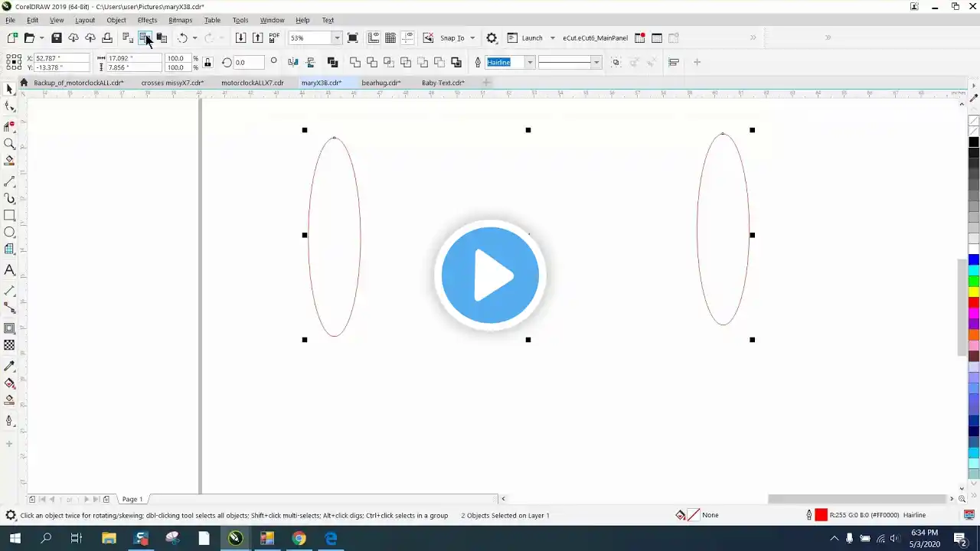The height and width of the screenshot is (551, 980).
Task: Select the Parallel Dimension tool
Action: click(9, 291)
